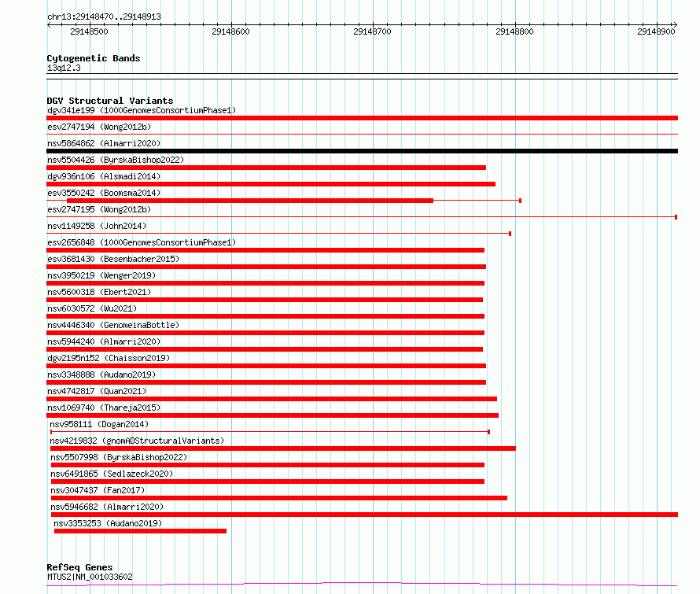The height and width of the screenshot is (594, 700).
Task: Open variant esv2747195 (Wong2012b)
Action: pyautogui.click(x=99, y=209)
